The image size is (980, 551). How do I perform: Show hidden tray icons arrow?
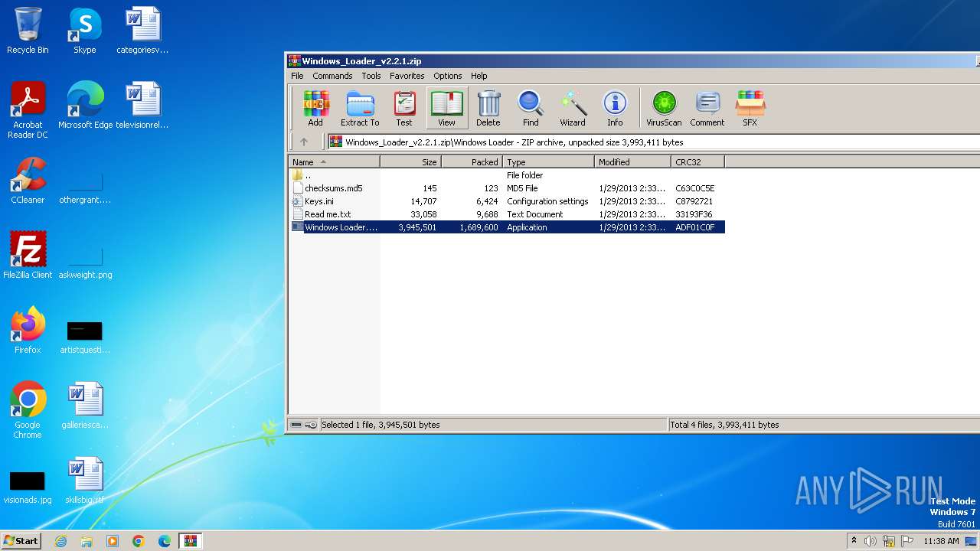[854, 541]
